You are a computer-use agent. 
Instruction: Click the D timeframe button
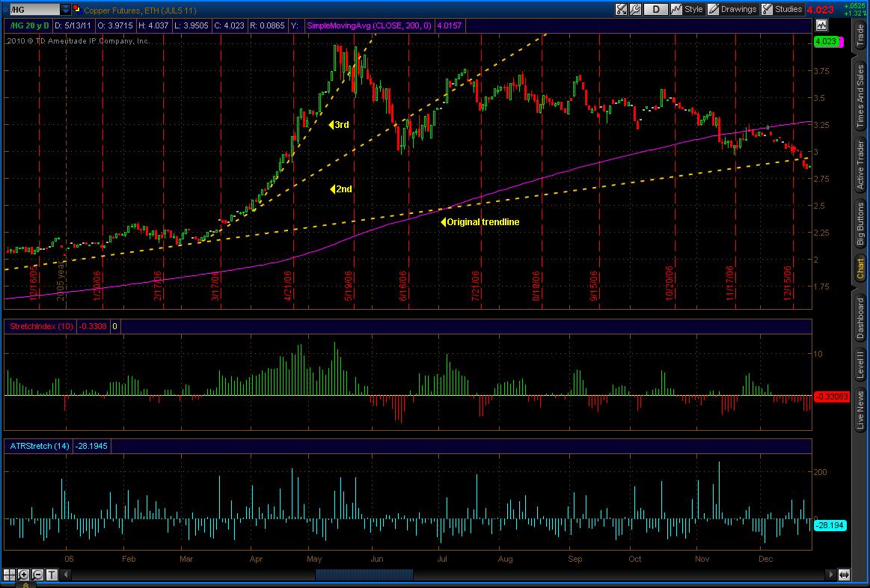[656, 10]
